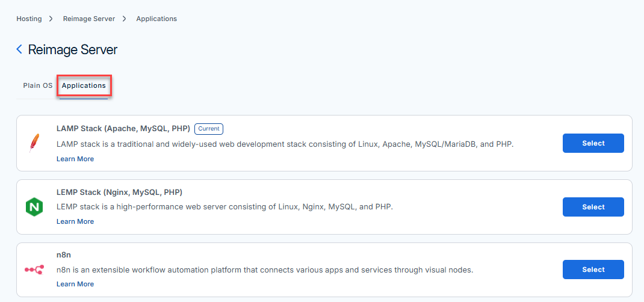This screenshot has width=644, height=302.
Task: Select the LAMP Stack application
Action: coord(593,143)
